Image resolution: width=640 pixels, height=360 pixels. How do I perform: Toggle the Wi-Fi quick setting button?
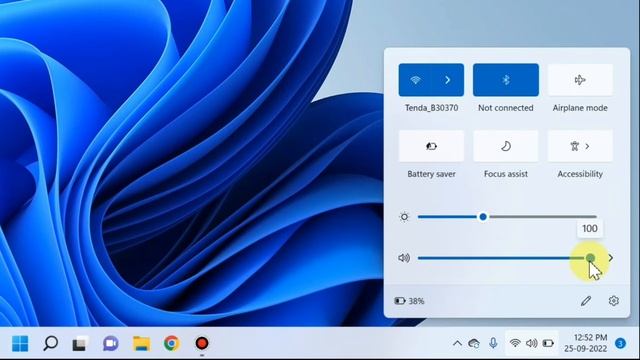pyautogui.click(x=415, y=80)
